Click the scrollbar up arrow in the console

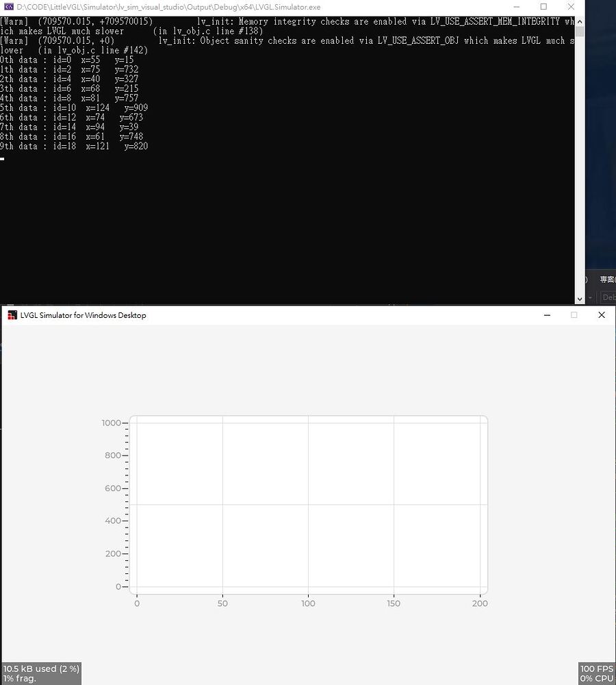click(x=578, y=21)
